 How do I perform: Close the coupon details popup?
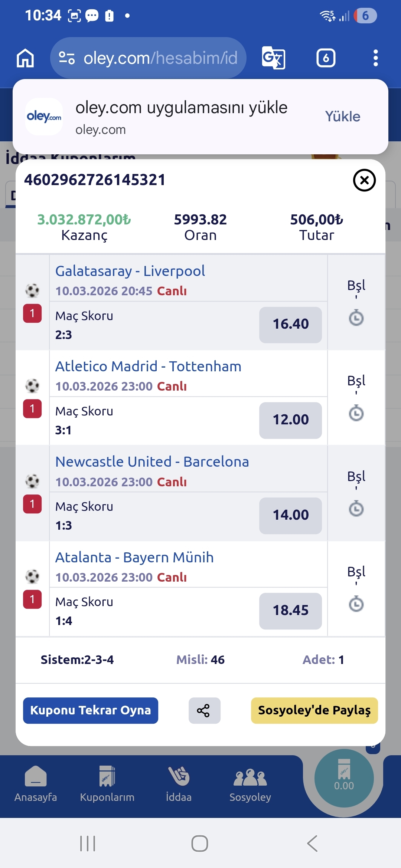(x=364, y=180)
